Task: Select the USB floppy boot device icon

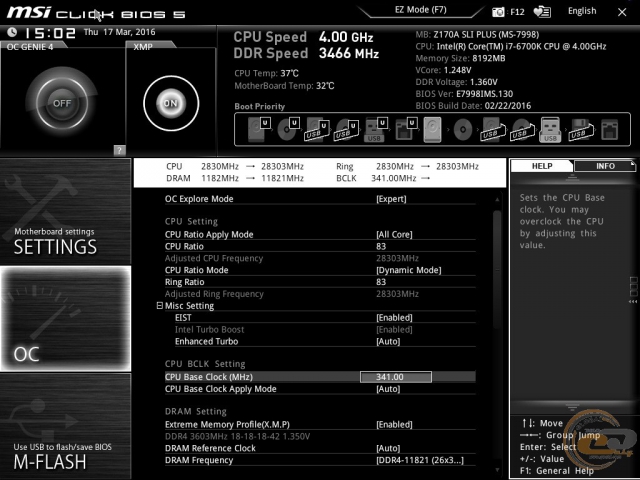Action: point(580,129)
